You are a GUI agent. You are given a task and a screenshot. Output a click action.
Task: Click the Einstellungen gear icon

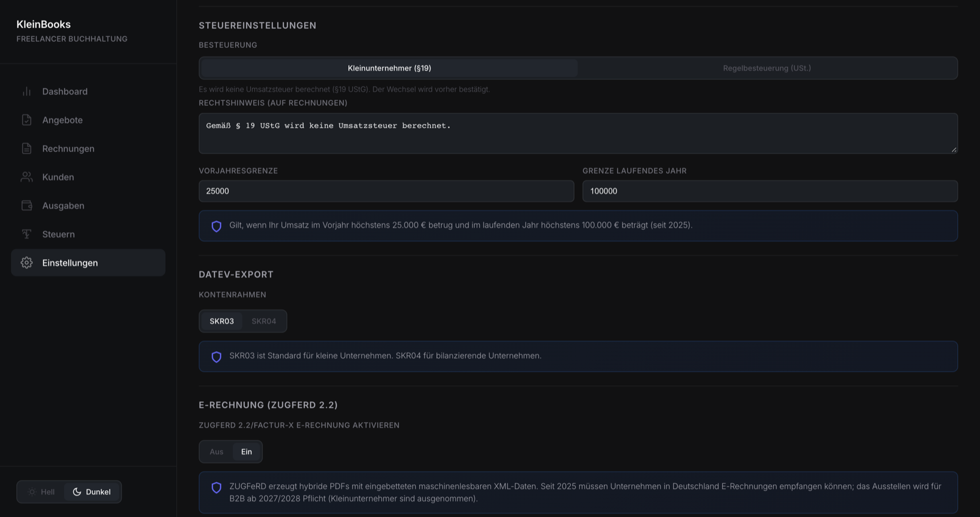click(x=27, y=263)
